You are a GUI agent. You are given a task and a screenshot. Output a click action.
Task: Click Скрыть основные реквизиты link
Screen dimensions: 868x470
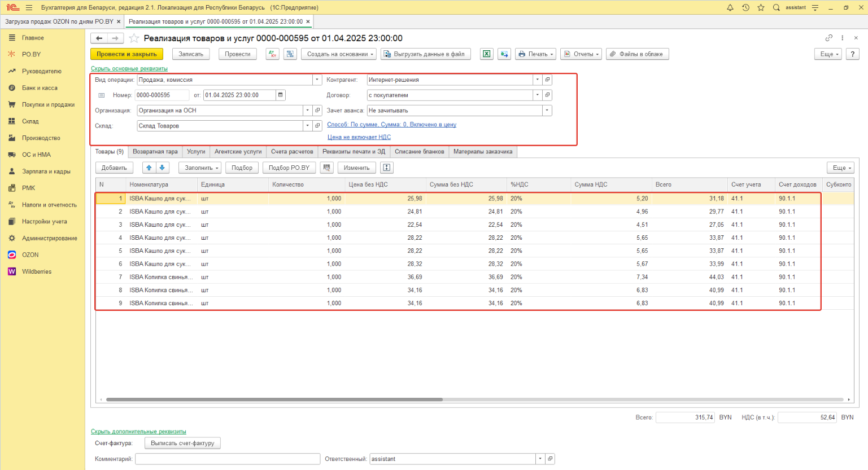tap(129, 69)
